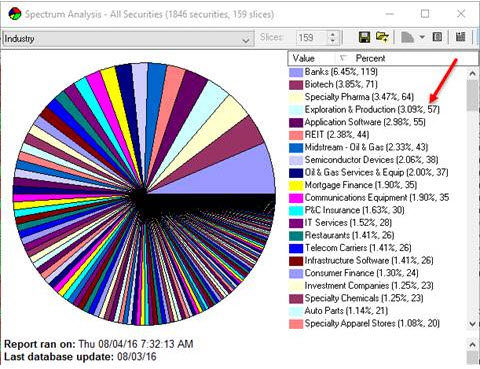This screenshot has height=369, width=480.
Task: Click the report page icon in toolbar
Action: [x=437, y=37]
